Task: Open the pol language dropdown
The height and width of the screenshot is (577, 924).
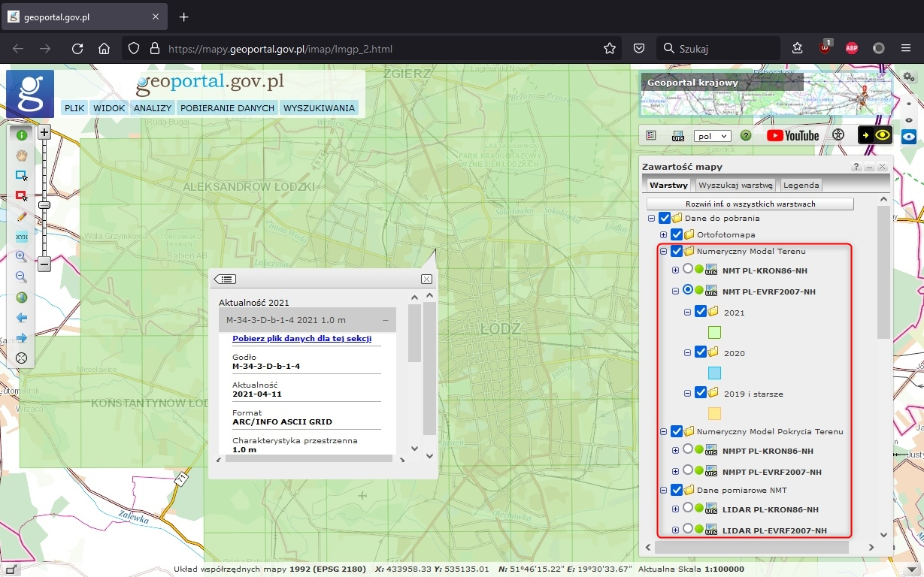Action: pos(713,136)
